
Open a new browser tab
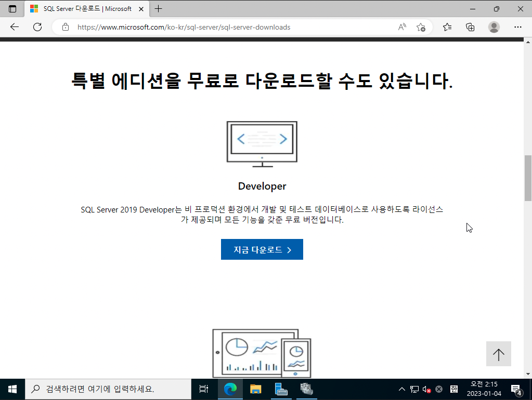(x=159, y=9)
